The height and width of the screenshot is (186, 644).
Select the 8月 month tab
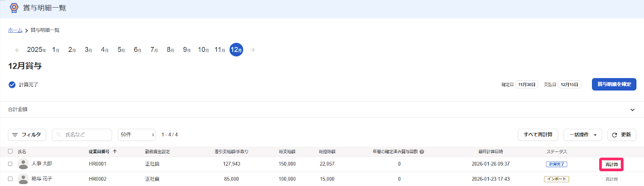click(170, 50)
